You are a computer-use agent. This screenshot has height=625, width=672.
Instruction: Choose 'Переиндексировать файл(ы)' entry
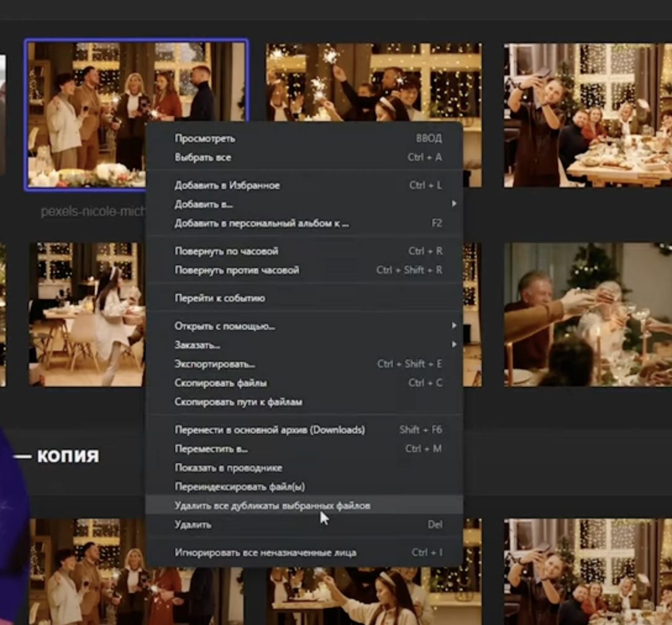tap(304, 487)
